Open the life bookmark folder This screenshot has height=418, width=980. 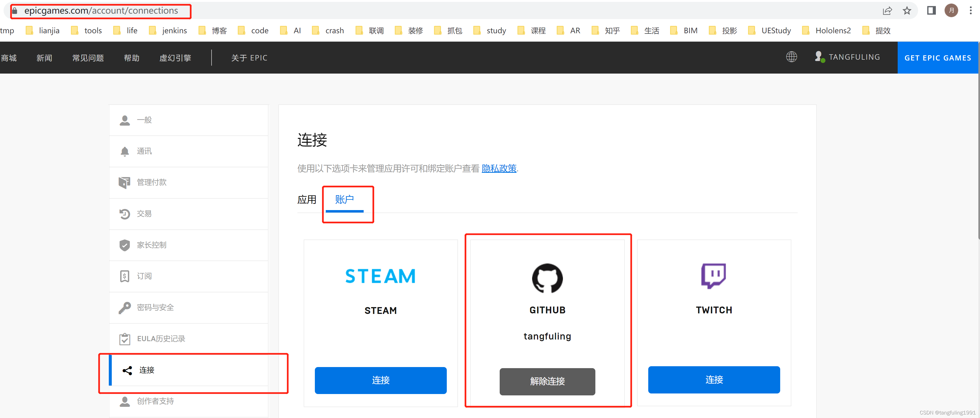[x=125, y=31]
